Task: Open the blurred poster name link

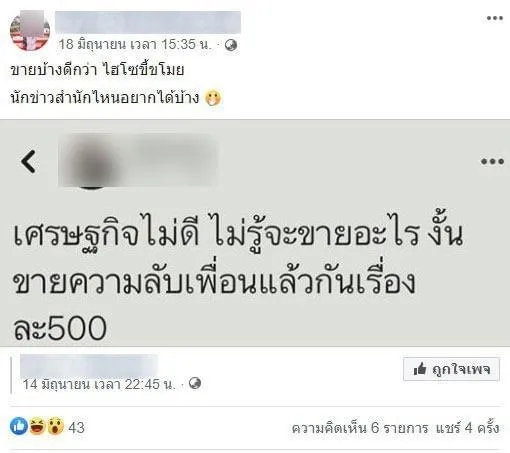Action: 148,22
